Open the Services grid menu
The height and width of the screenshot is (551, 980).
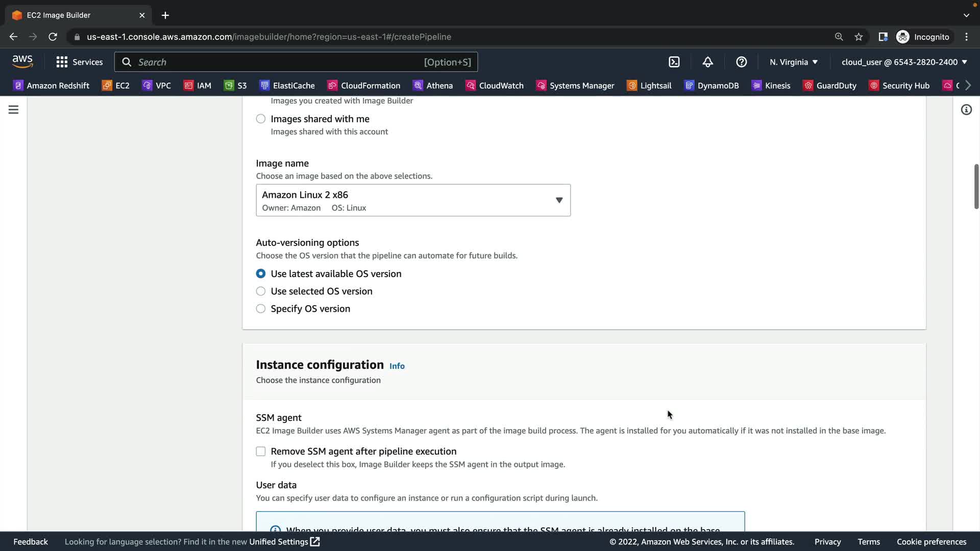coord(79,62)
